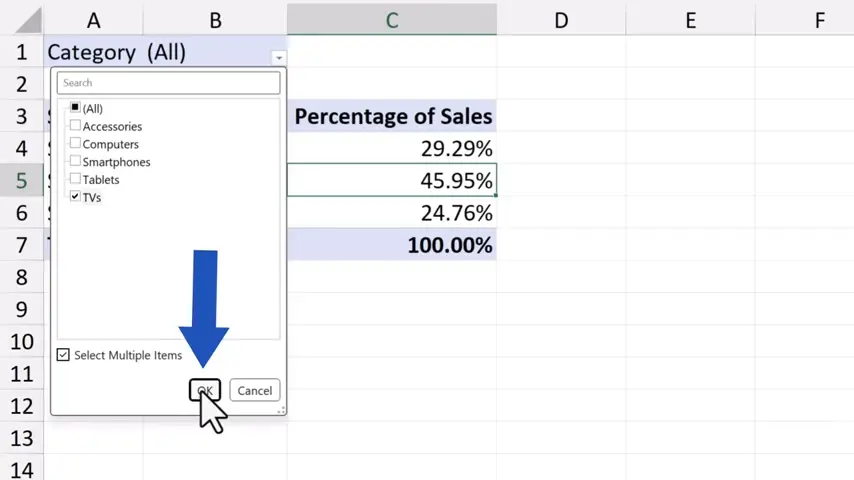The height and width of the screenshot is (480, 854).
Task: Select row 5 header
Action: click(21, 181)
